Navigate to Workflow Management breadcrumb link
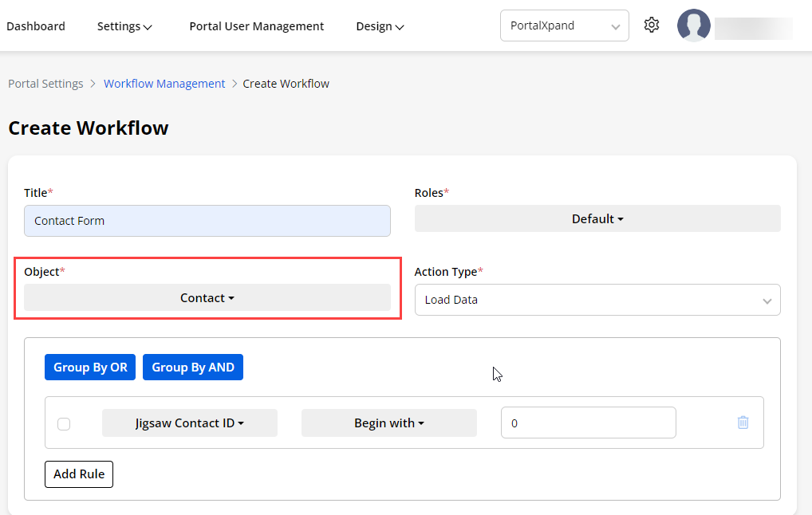Viewport: 812px width, 515px height. 164,84
